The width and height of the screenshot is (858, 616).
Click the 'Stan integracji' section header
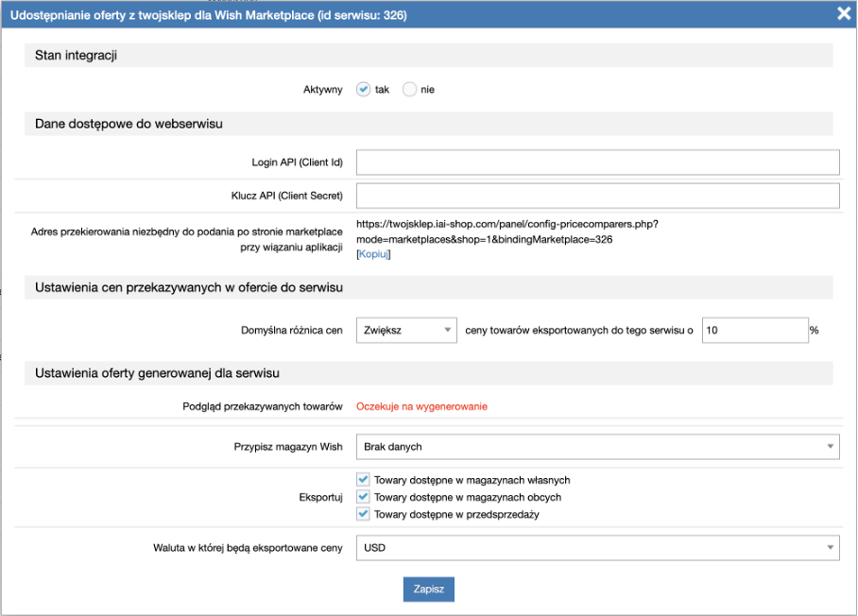pyautogui.click(x=76, y=56)
